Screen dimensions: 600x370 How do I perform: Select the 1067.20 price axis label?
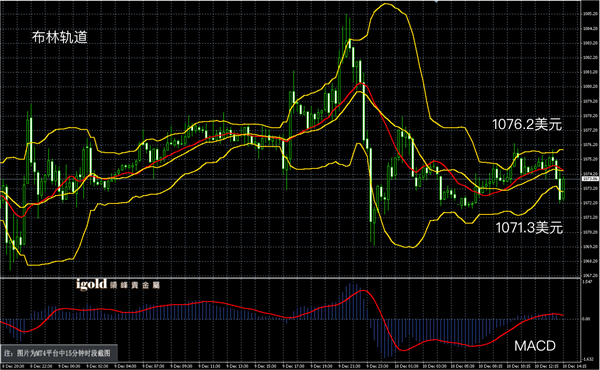[x=590, y=275]
